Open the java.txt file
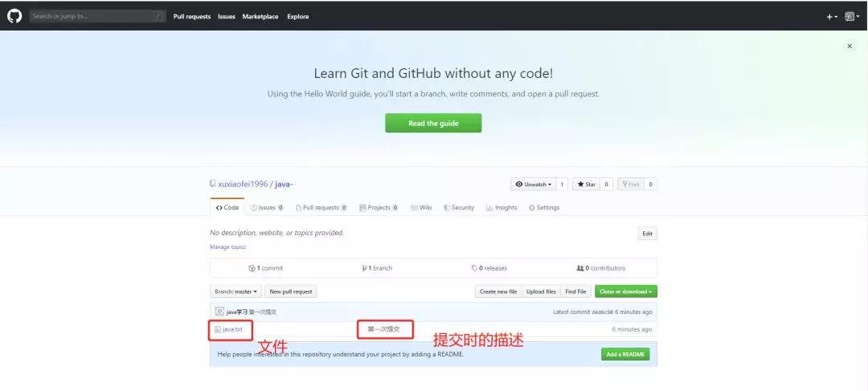The width and height of the screenshot is (868, 391). 232,329
